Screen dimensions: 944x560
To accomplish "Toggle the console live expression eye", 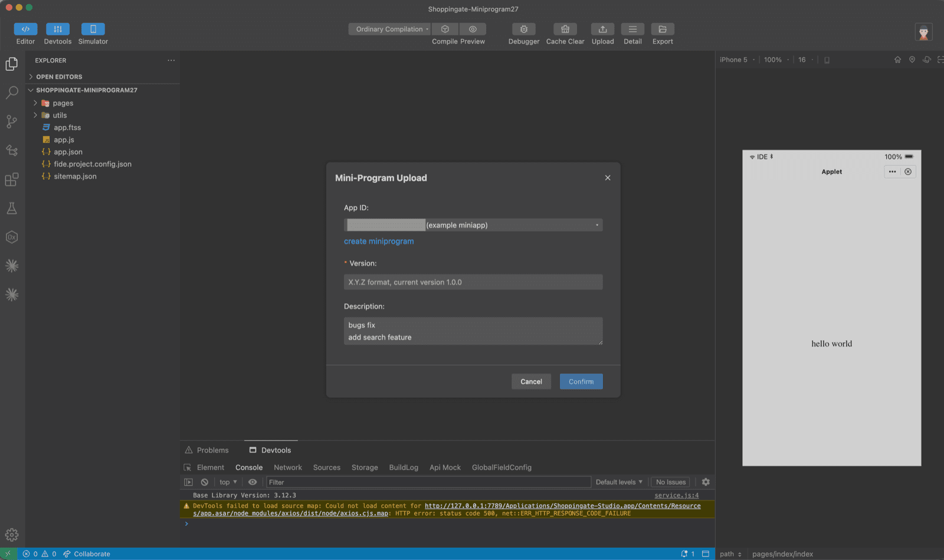I will [x=253, y=482].
